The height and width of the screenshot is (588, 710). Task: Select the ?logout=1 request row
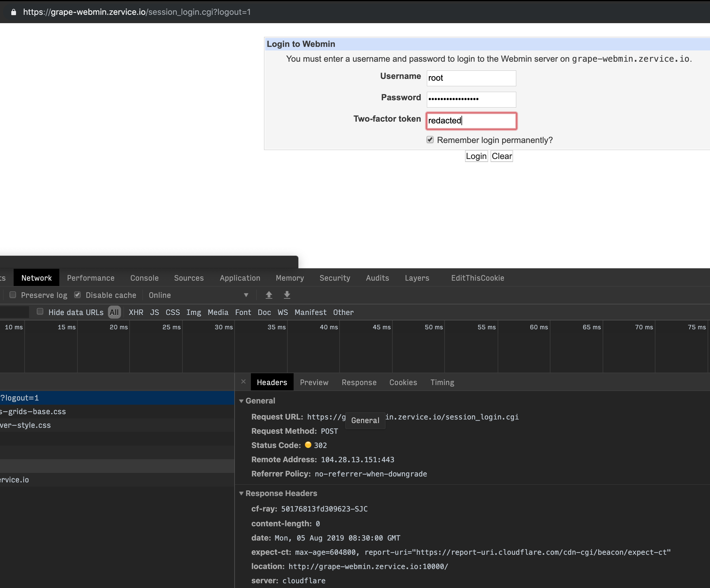(68, 398)
